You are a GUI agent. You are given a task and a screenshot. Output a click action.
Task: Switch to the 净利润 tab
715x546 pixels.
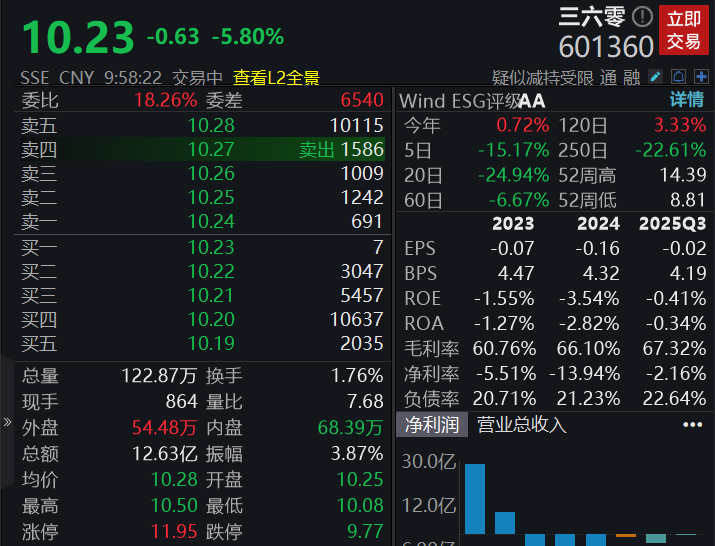(432, 425)
